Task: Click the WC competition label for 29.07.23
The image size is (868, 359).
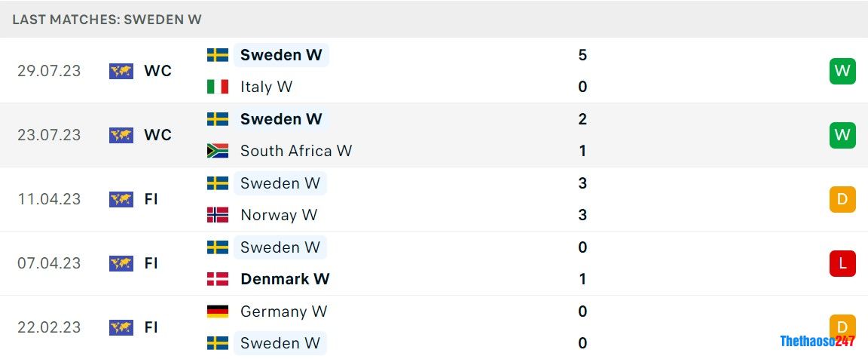Action: [157, 71]
